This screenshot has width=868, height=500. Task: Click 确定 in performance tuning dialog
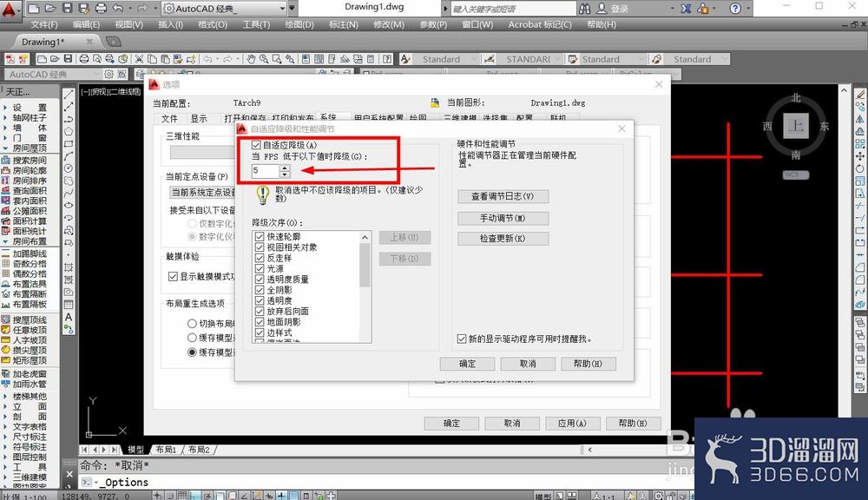pyautogui.click(x=467, y=363)
